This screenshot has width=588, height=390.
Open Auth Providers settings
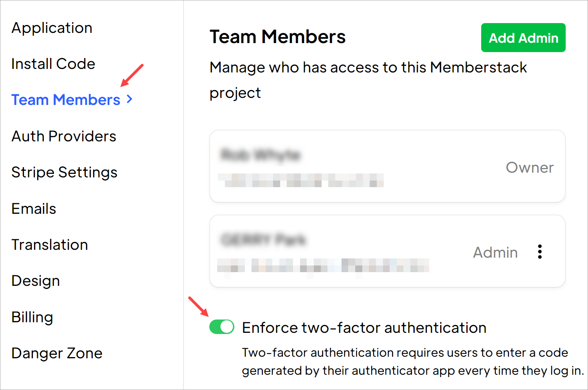click(64, 136)
